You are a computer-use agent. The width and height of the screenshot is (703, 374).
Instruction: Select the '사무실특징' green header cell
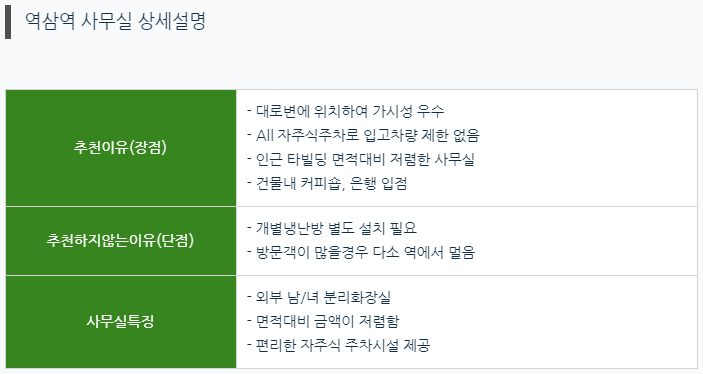[x=121, y=322]
